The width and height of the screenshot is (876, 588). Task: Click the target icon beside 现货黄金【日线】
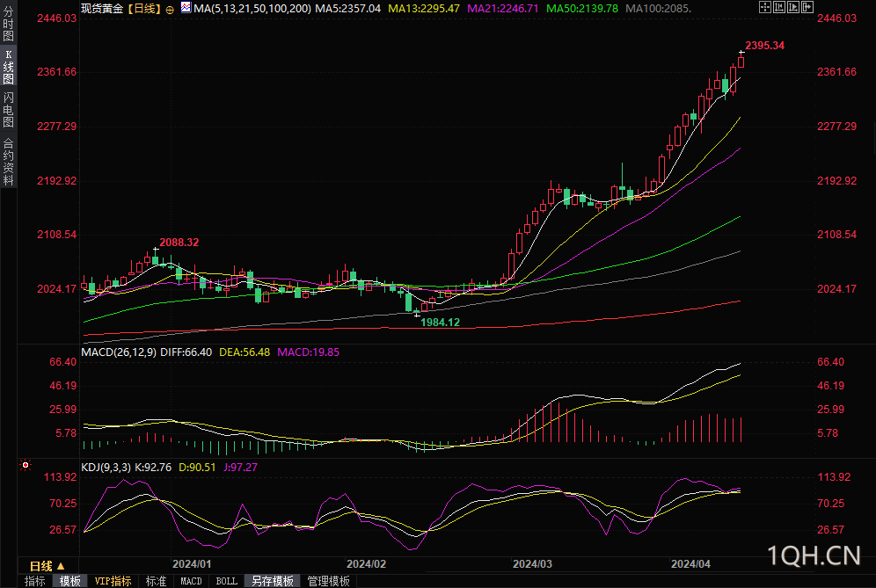click(x=170, y=10)
